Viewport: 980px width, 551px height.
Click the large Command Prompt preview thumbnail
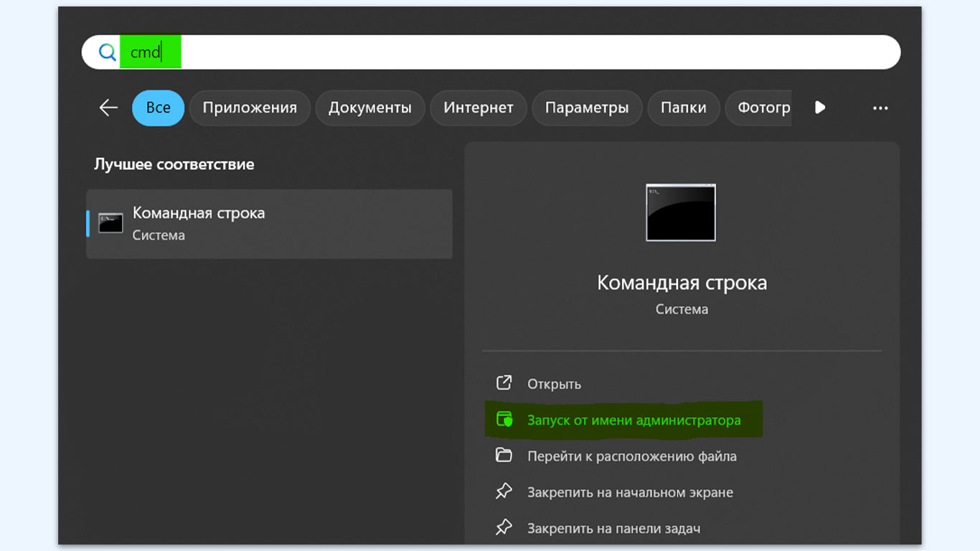click(x=681, y=212)
